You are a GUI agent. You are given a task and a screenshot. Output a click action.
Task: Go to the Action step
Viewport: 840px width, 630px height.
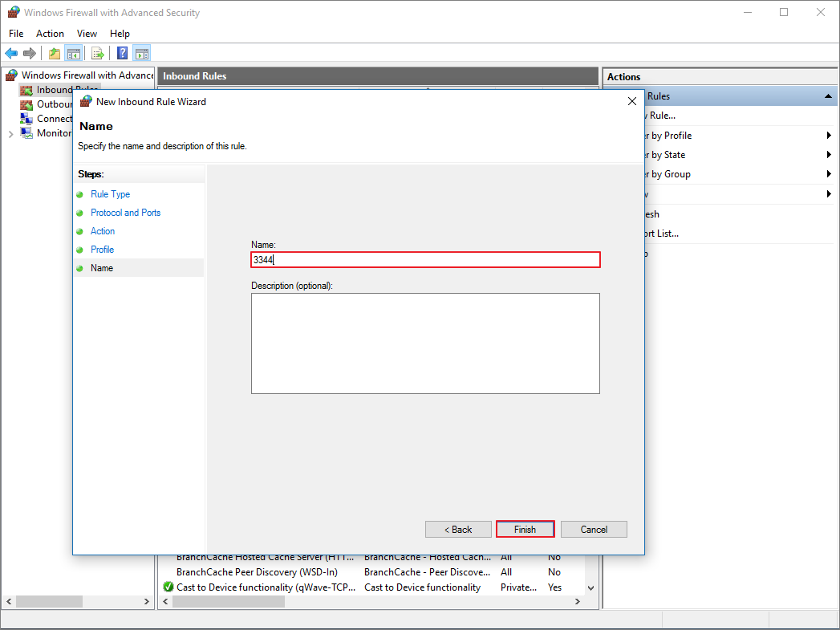click(103, 231)
